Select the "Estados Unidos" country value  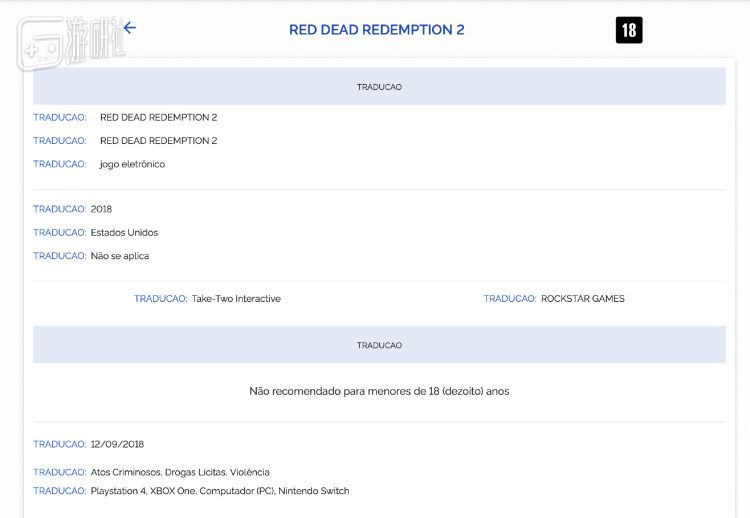[124, 232]
